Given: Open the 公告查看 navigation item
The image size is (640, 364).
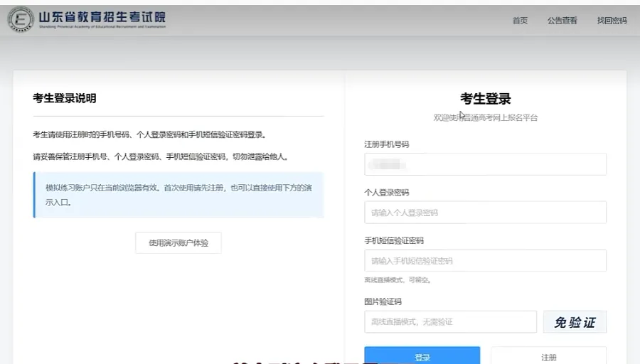Looking at the screenshot, I should coord(562,21).
